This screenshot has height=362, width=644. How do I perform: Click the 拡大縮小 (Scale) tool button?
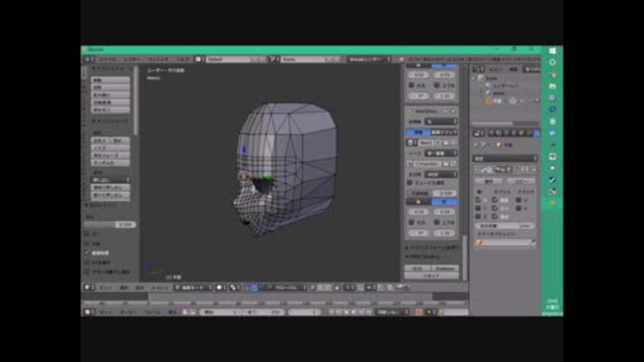pos(110,95)
